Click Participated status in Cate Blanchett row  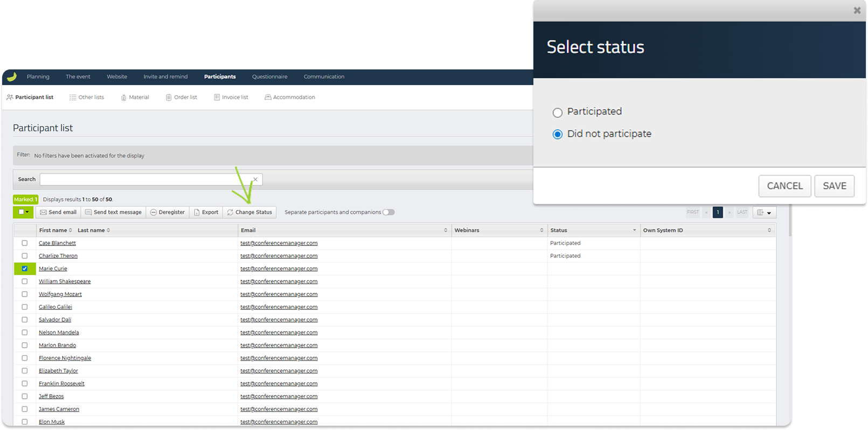[565, 243]
